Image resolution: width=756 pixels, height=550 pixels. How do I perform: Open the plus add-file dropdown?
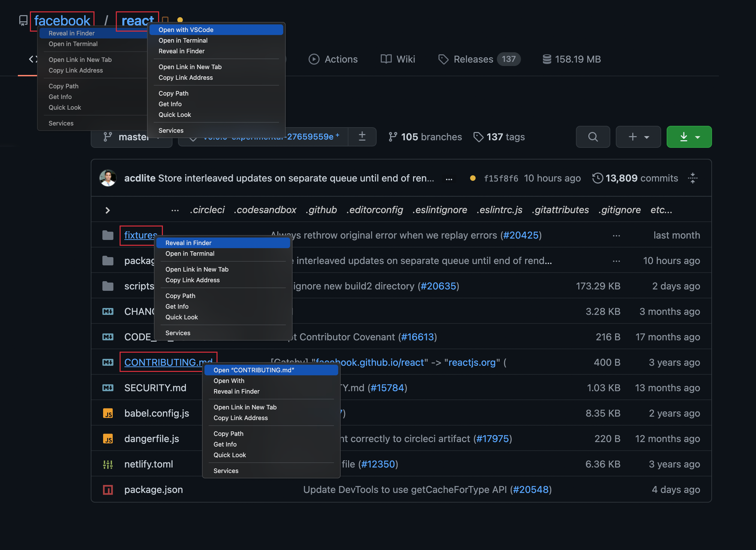click(638, 137)
